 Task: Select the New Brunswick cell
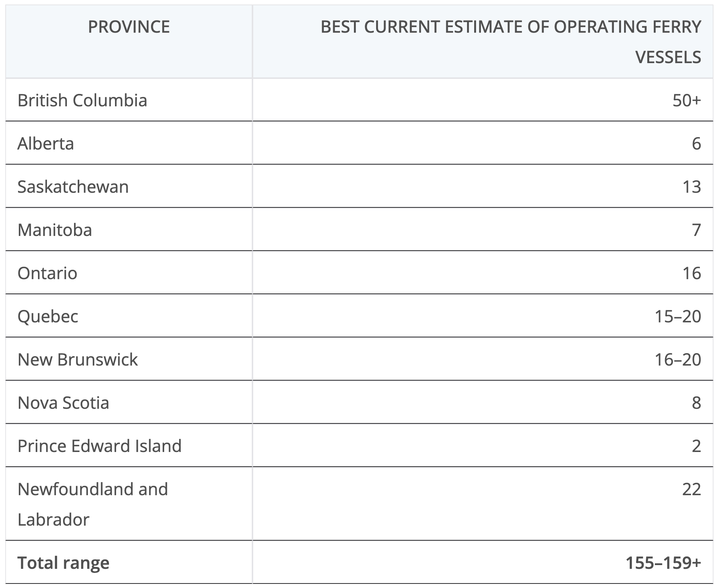(x=78, y=360)
